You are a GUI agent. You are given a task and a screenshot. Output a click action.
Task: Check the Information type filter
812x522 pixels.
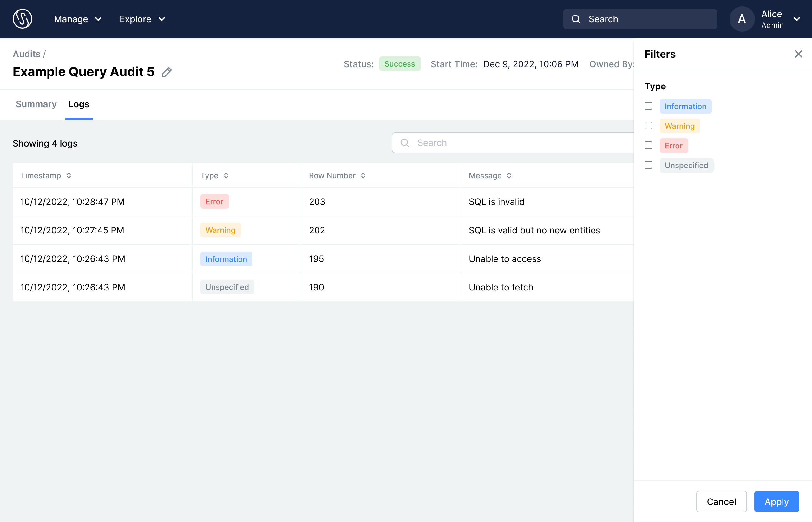(x=648, y=106)
